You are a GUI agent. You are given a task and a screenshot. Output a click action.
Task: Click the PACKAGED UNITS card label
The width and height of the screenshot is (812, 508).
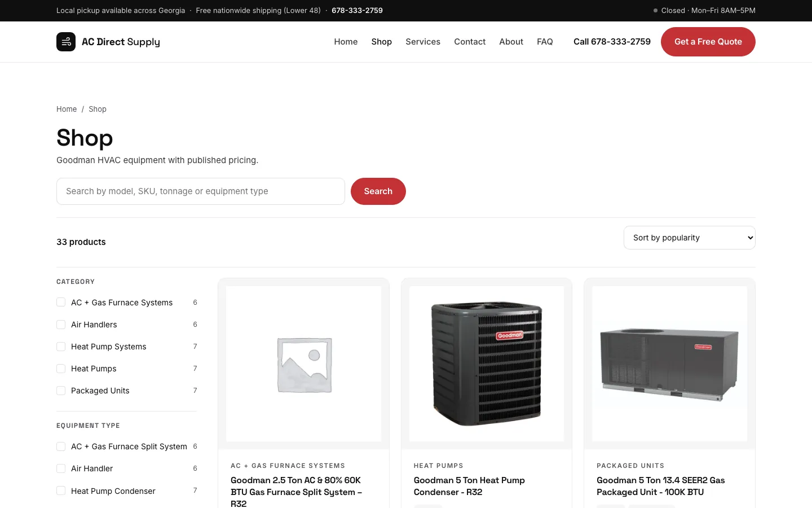coord(630,466)
